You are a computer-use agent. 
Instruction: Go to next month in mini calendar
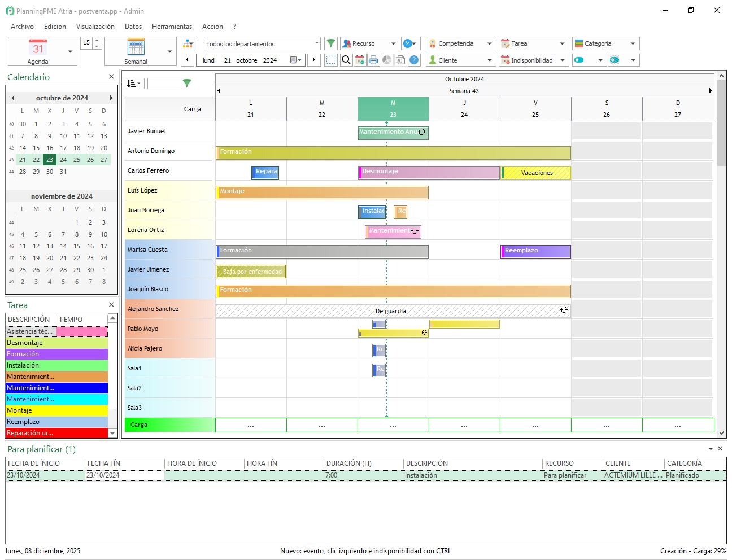(x=111, y=98)
